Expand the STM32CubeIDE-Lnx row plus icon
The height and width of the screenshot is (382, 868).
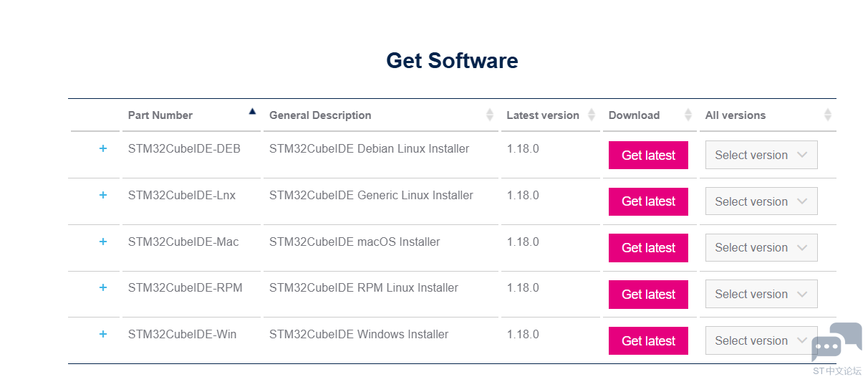coord(103,195)
